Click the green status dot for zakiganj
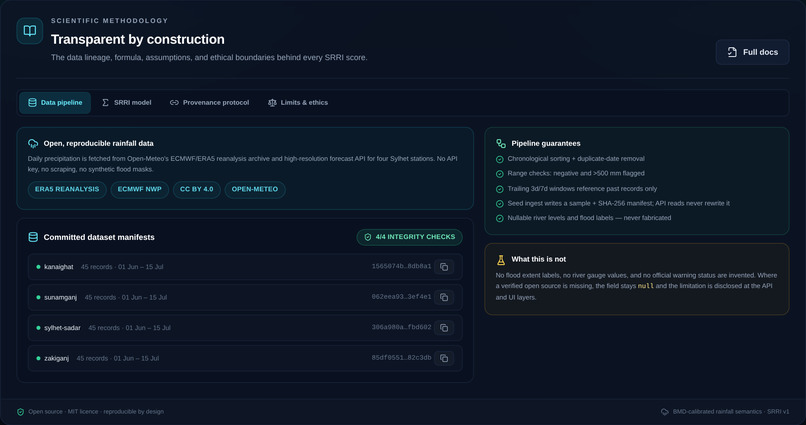Screen dimensions: 806x425 tap(39, 359)
